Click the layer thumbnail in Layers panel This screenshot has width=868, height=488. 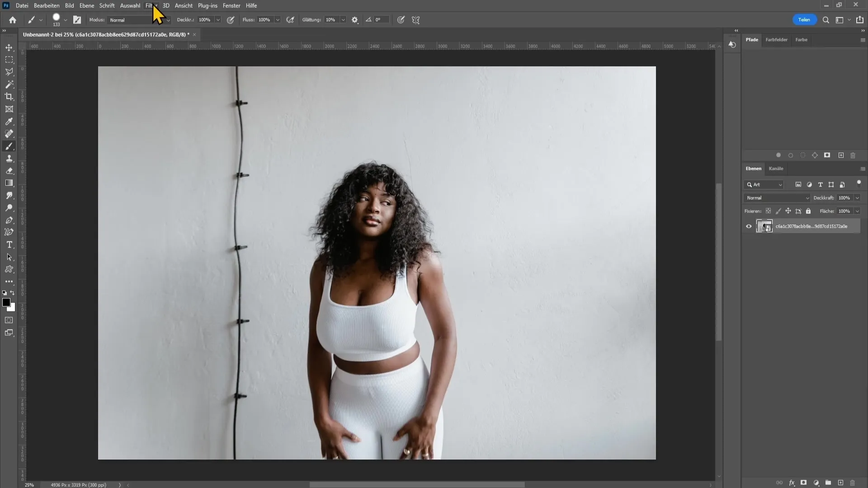pos(765,226)
